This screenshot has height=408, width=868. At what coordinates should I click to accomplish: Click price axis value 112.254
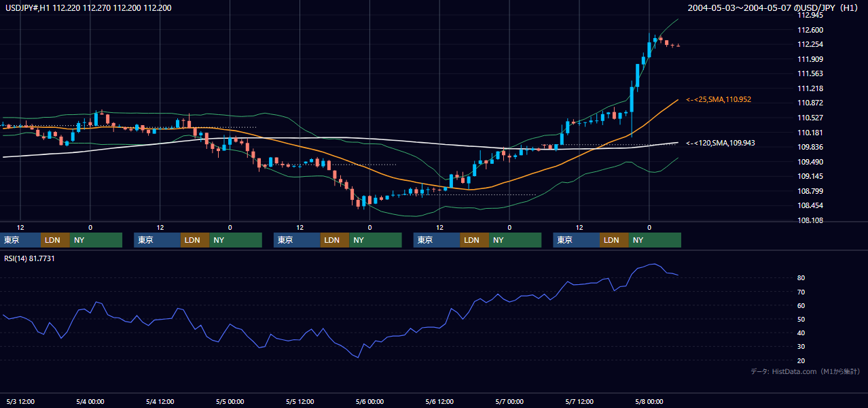(x=811, y=45)
